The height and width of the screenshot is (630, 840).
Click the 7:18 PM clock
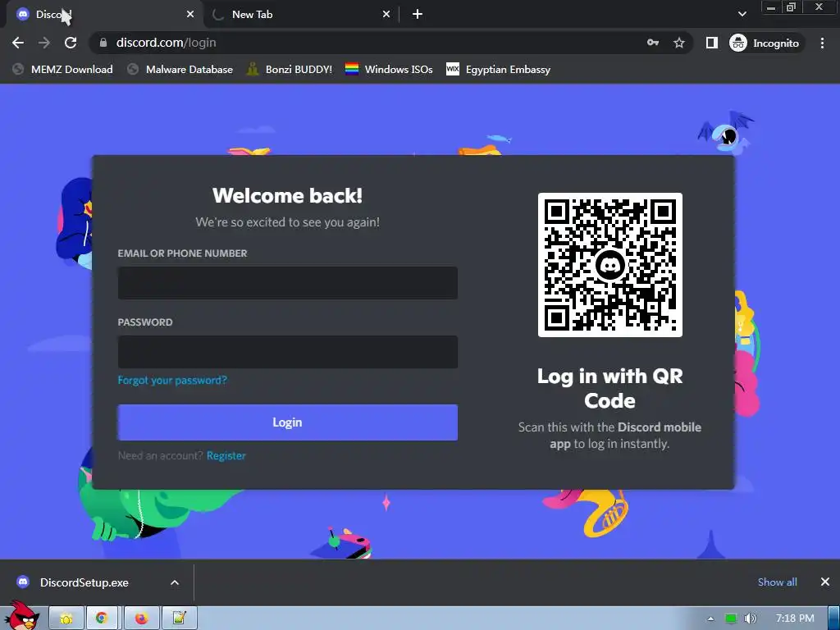point(795,619)
